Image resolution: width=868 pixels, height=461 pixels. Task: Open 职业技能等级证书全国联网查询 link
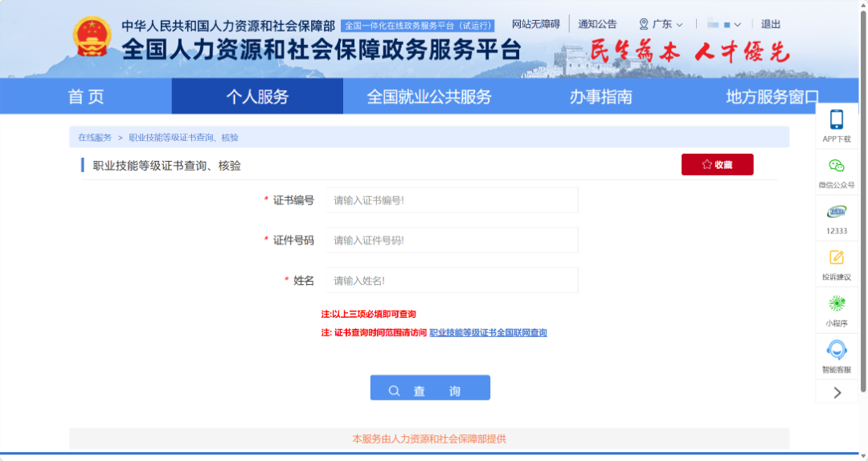click(x=488, y=332)
